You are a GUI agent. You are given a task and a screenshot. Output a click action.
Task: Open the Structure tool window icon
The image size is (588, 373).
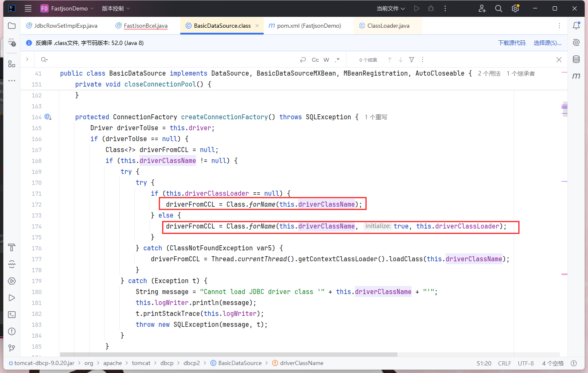(x=12, y=64)
